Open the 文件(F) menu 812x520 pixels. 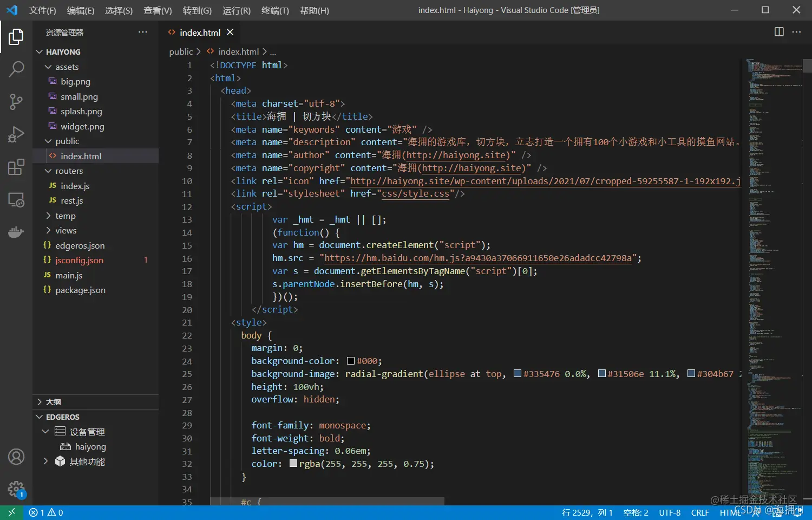[x=42, y=10]
